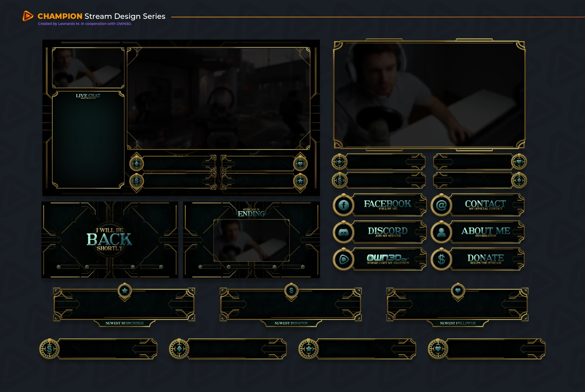585x392 pixels.
Task: Click the Contact @ symbol icon
Action: click(441, 205)
